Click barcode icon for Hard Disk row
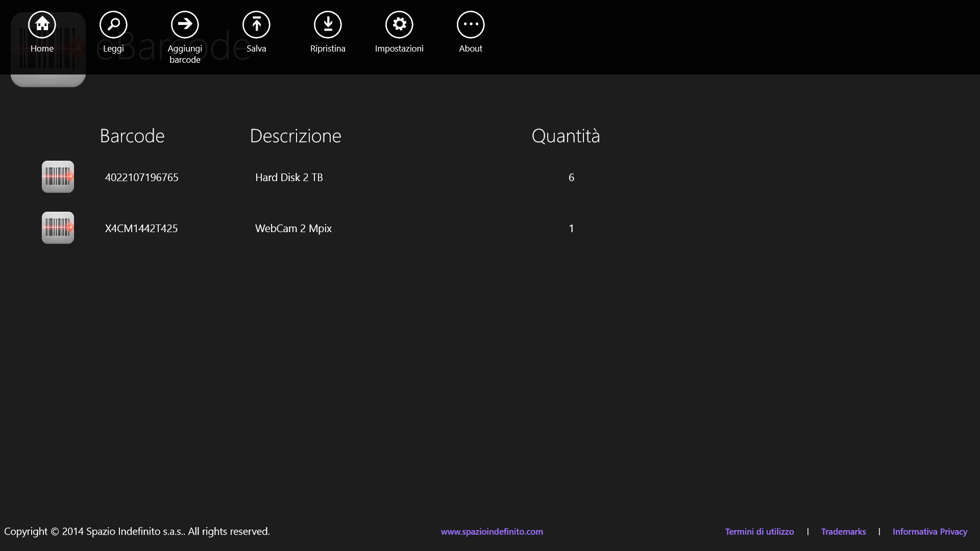Screen dimensions: 980x551 [x=58, y=177]
